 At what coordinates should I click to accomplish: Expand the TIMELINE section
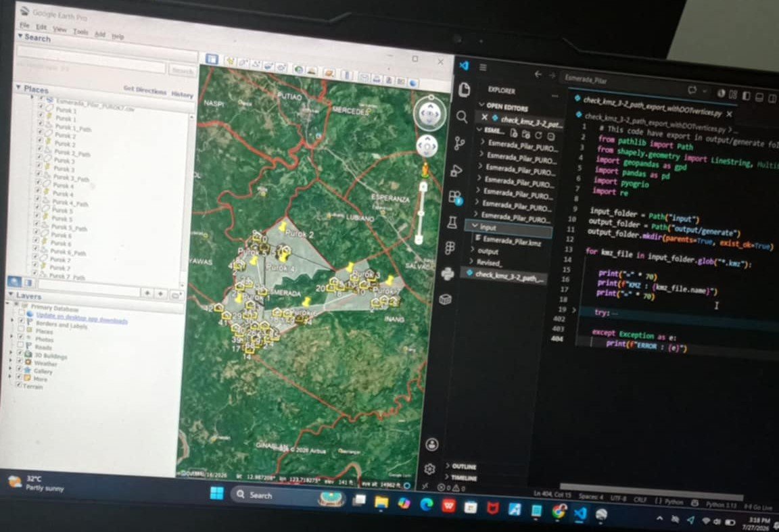tap(446, 477)
